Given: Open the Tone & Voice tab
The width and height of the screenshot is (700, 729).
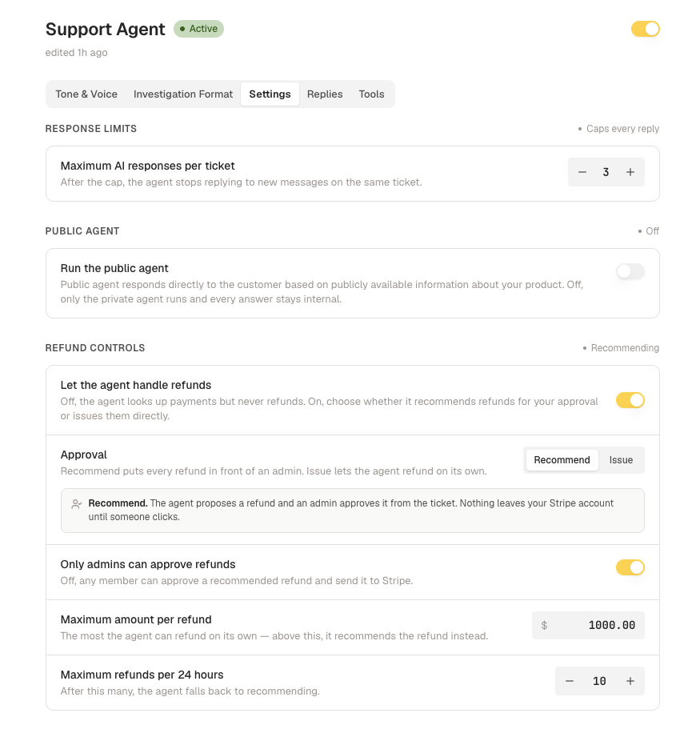Looking at the screenshot, I should pyautogui.click(x=86, y=94).
